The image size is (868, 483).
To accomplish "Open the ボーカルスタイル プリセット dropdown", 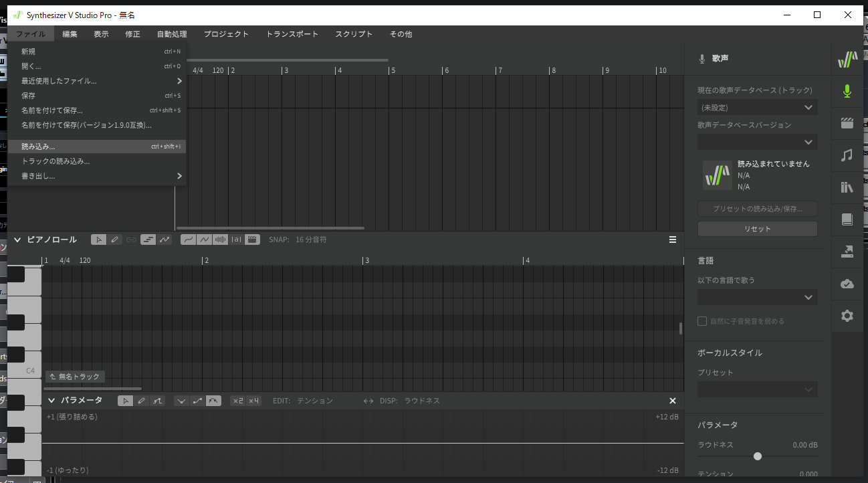I will click(757, 389).
